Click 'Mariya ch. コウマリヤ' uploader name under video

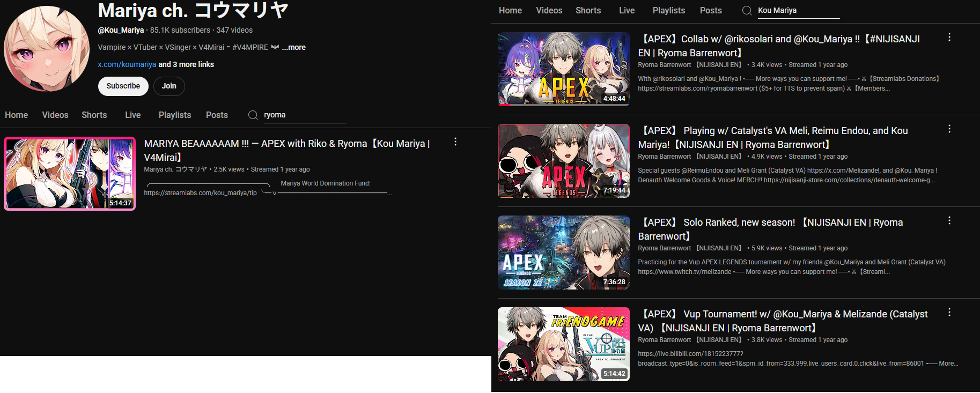175,169
